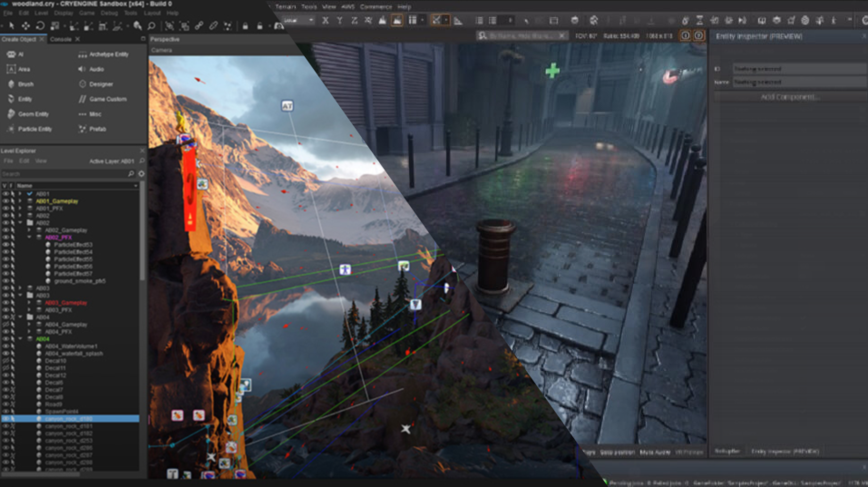Constrain to the Z axis
Image resolution: width=868 pixels, height=487 pixels.
pyautogui.click(x=354, y=20)
